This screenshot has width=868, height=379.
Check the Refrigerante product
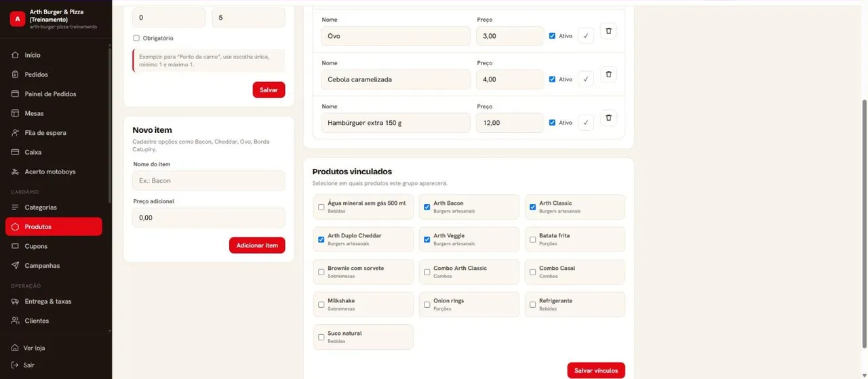[533, 305]
